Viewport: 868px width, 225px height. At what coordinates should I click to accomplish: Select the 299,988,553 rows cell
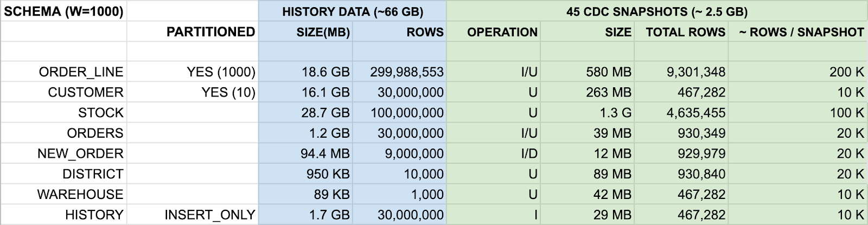[x=399, y=72]
